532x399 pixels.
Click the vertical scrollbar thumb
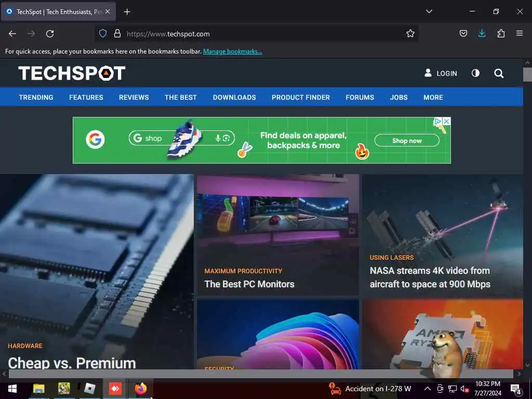tap(527, 75)
